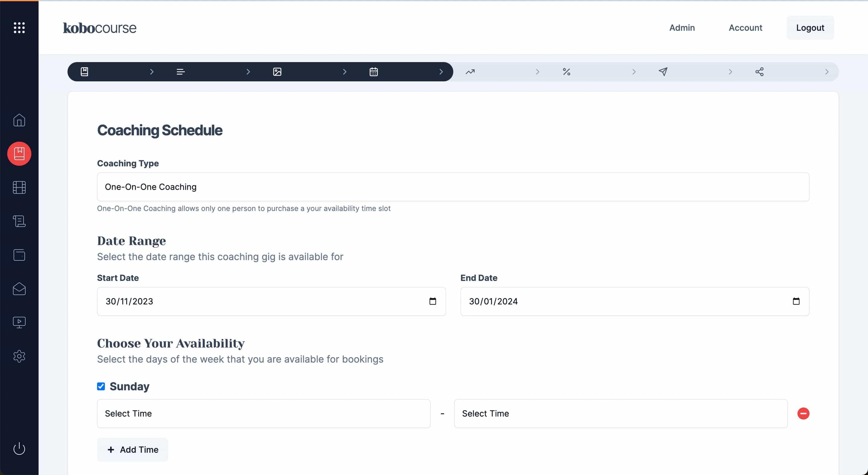This screenshot has width=868, height=475.
Task: Click the Choose Your Availability heading
Action: 171,343
